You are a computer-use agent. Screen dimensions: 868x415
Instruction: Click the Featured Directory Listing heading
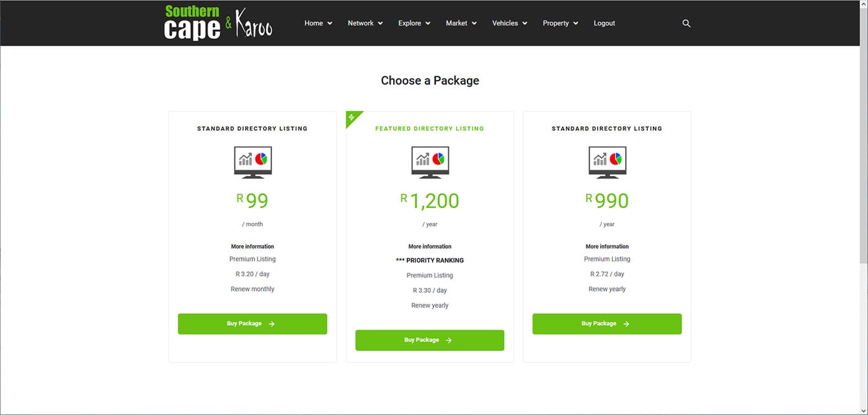click(429, 129)
